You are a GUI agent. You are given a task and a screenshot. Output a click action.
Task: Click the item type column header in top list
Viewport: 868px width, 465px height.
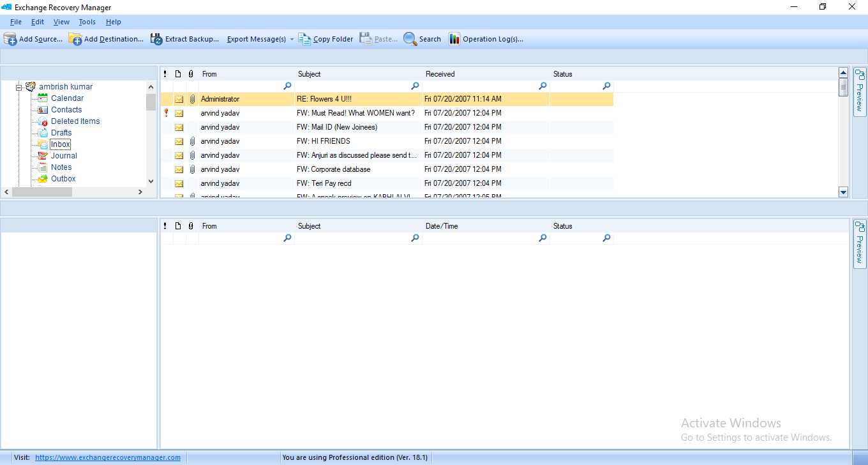[x=179, y=74]
